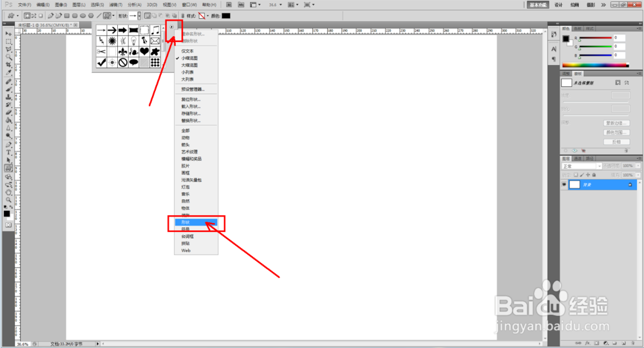Choose the starburst shape thumbnail

[x=112, y=41]
